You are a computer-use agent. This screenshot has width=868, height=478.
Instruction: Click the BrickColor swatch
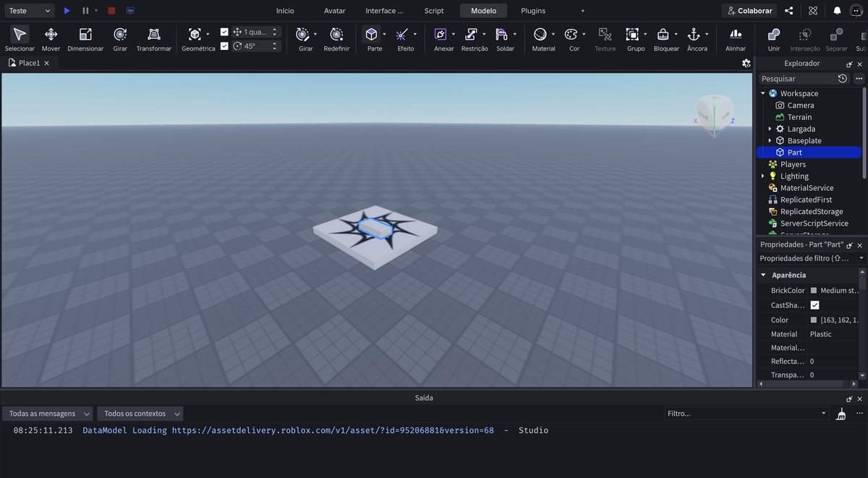point(814,291)
